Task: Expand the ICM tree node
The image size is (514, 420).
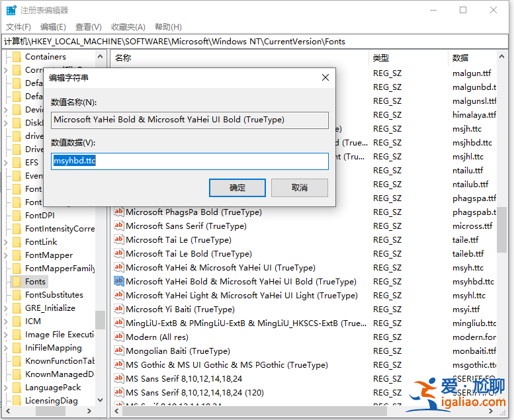Action: pos(6,321)
